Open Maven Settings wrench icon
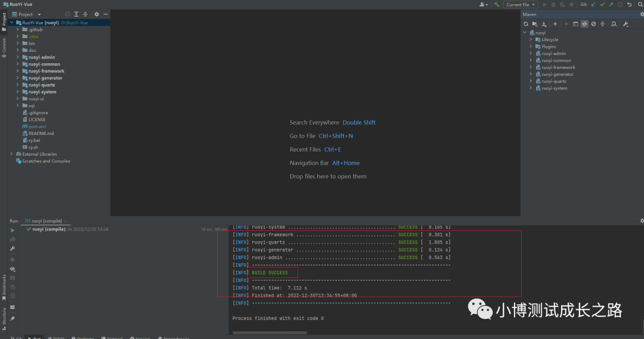Screen dimensions: 644x339 (626, 24)
